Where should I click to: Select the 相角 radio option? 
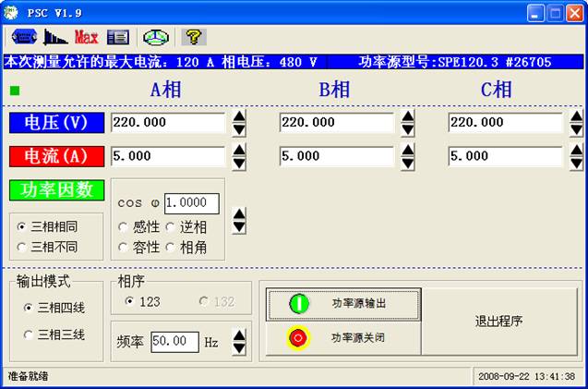coord(170,247)
